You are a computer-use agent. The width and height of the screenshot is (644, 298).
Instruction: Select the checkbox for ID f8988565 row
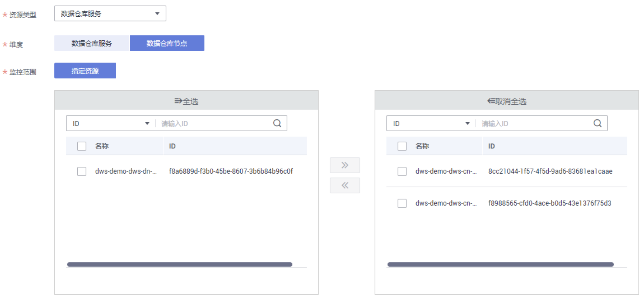402,203
